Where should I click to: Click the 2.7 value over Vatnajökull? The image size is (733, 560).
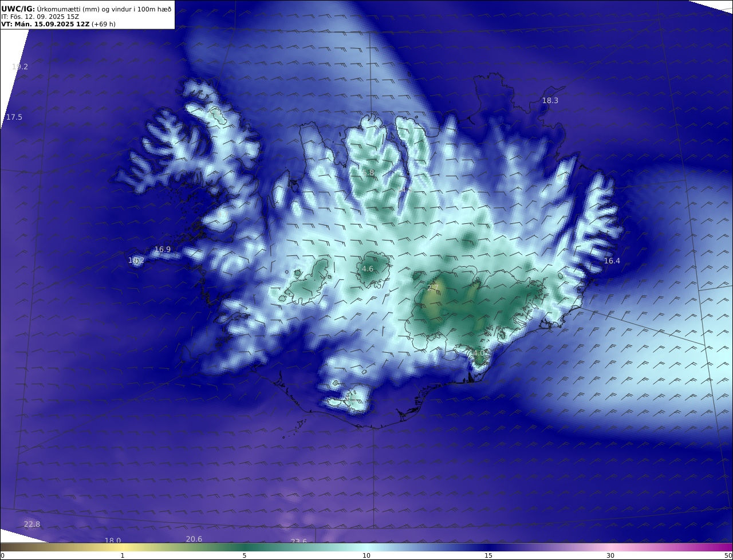point(433,287)
